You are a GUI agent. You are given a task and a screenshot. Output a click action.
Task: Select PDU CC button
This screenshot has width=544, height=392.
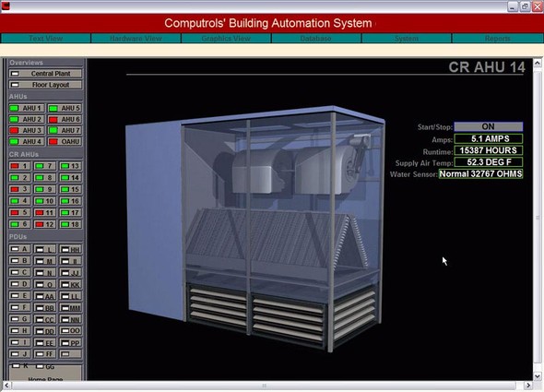[45, 319]
